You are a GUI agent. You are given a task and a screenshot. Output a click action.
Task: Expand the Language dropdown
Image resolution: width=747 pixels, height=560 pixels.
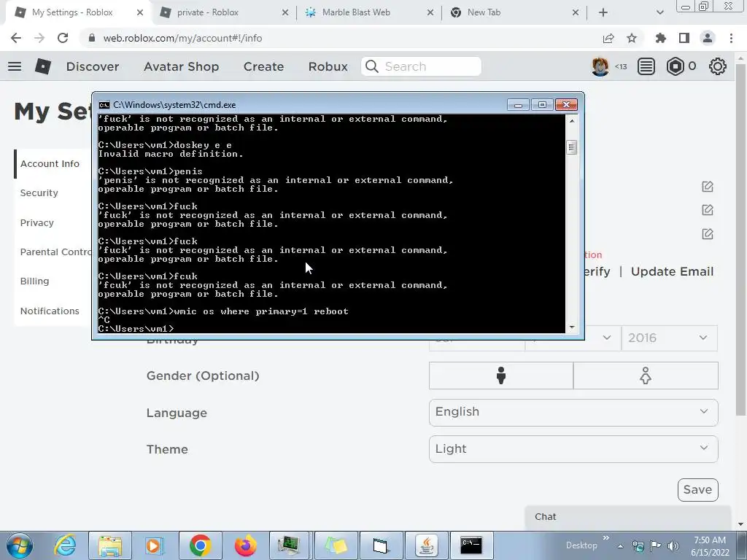pyautogui.click(x=573, y=413)
